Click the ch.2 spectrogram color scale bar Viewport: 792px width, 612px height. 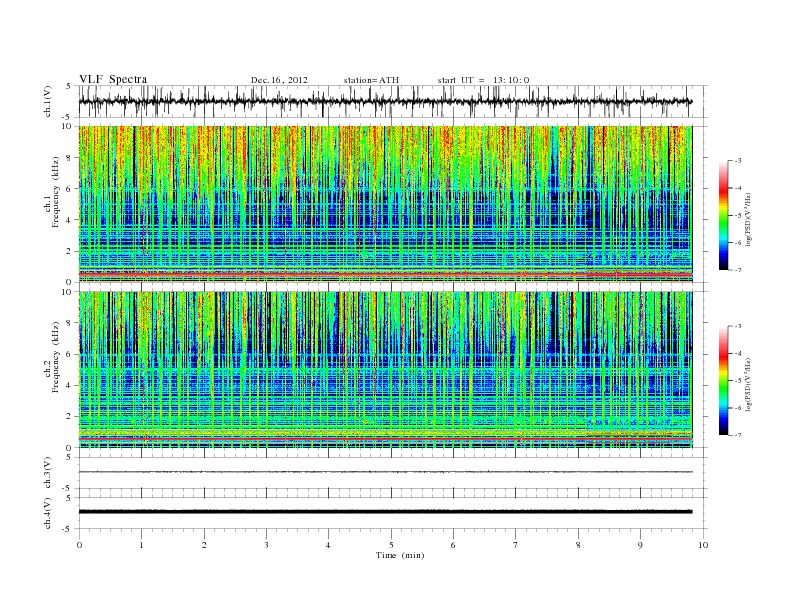click(723, 380)
